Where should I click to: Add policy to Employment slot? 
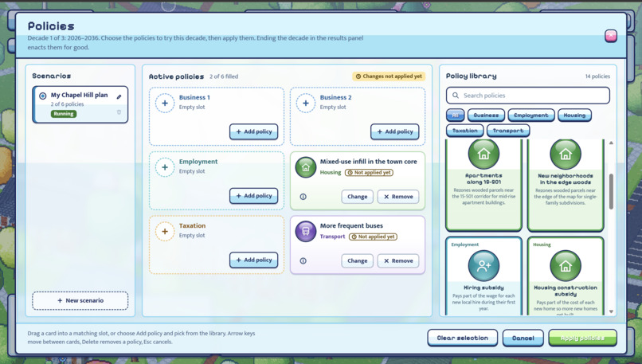254,196
